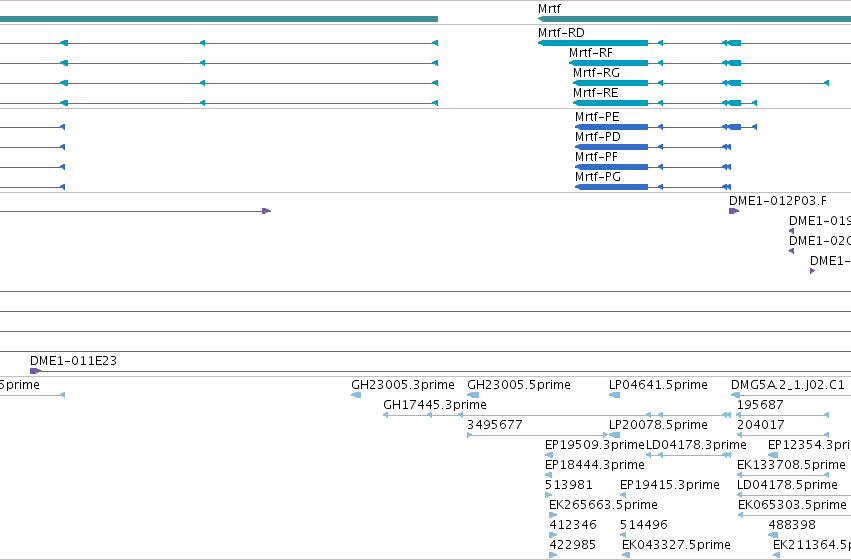Click the thick Mrtf gene bar
The image size is (851, 560).
point(694,19)
